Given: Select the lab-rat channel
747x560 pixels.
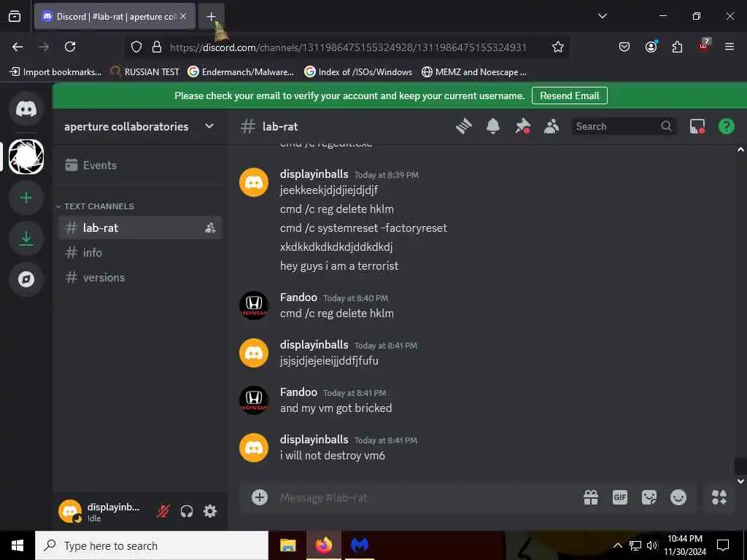Looking at the screenshot, I should tap(140, 228).
